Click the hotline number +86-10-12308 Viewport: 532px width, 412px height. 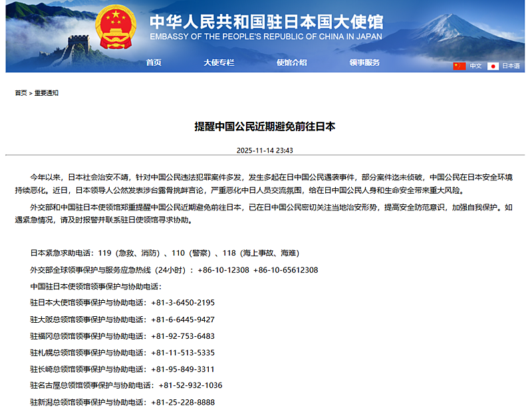pyautogui.click(x=223, y=270)
